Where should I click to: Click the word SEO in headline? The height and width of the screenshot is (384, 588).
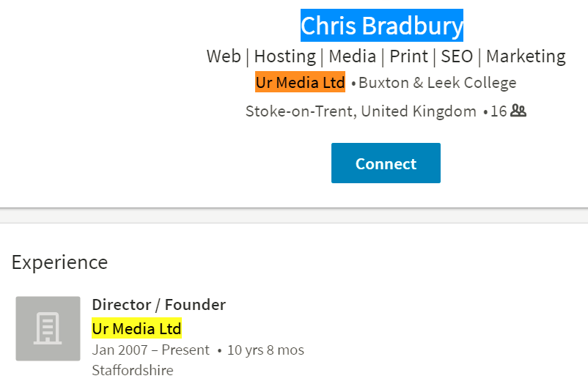click(x=457, y=56)
